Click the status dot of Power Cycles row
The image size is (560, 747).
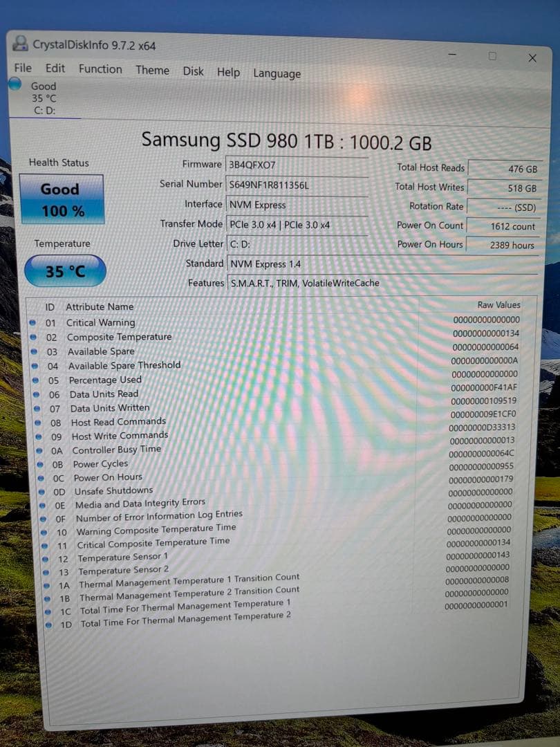click(41, 464)
